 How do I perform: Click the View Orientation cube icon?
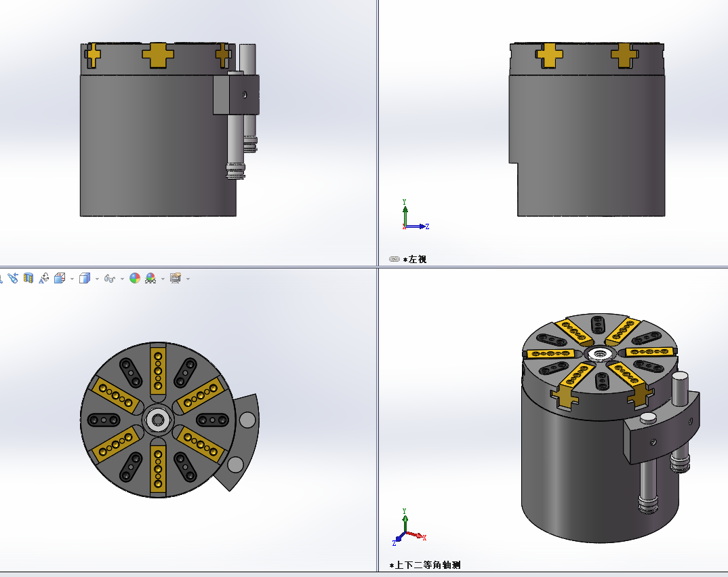(x=60, y=278)
